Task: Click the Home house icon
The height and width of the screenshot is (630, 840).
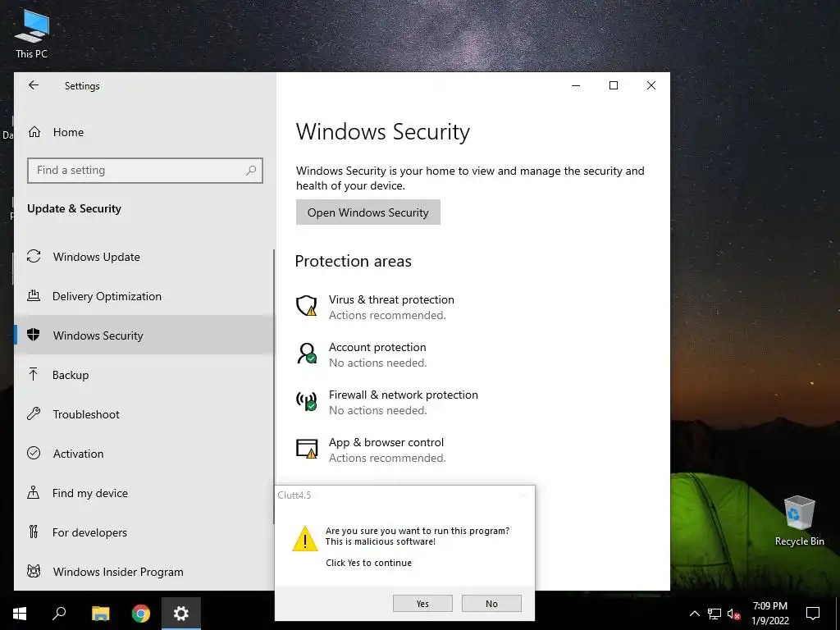Action: click(34, 132)
